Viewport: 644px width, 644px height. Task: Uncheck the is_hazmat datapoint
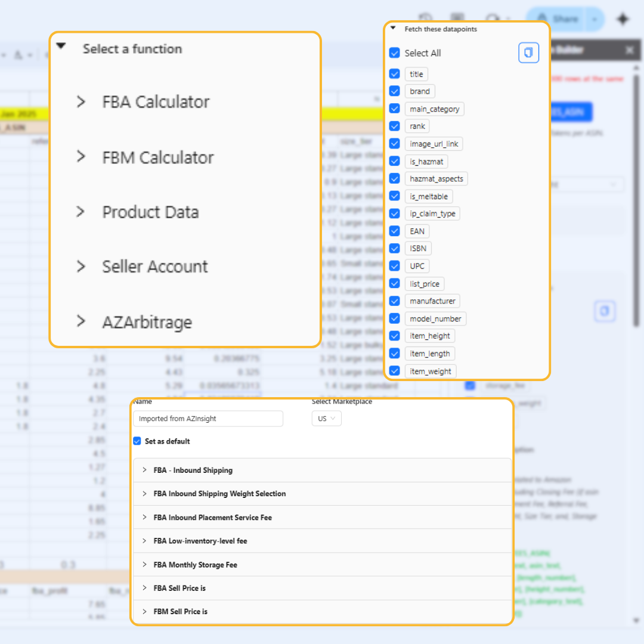coord(394,162)
